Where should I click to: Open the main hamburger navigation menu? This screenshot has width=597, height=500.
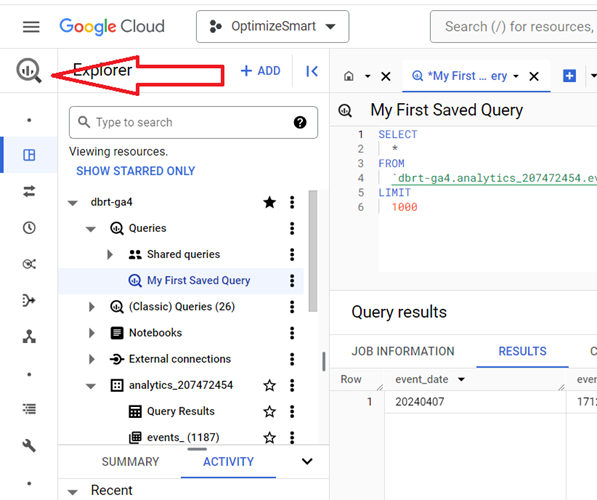coord(31,27)
